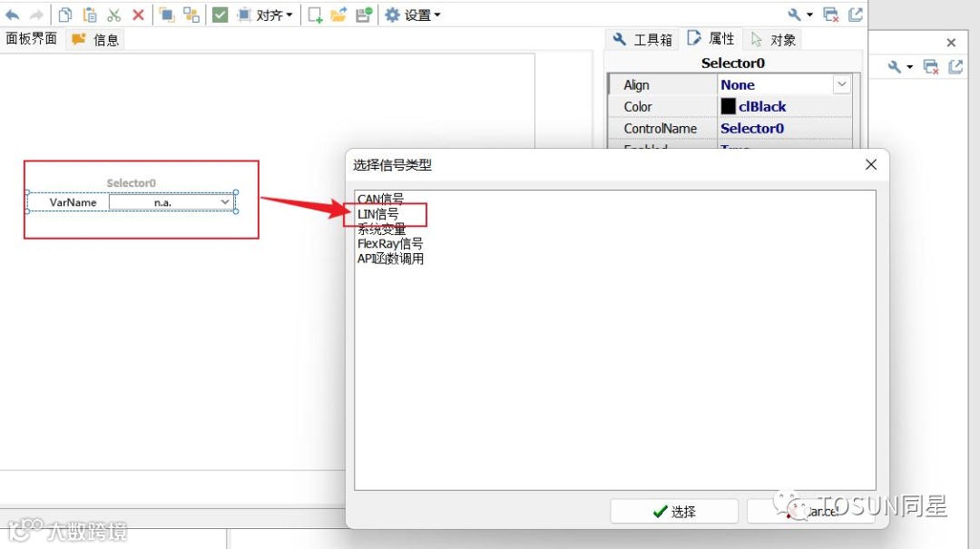Choose 系统变量 in signal type list
980x549 pixels.
(x=381, y=229)
